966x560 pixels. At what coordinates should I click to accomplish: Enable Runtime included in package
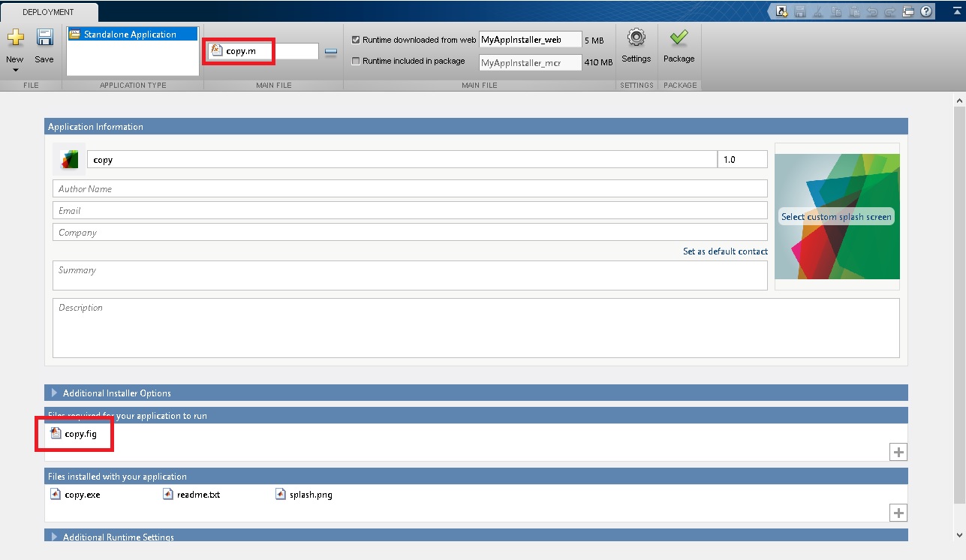point(355,61)
